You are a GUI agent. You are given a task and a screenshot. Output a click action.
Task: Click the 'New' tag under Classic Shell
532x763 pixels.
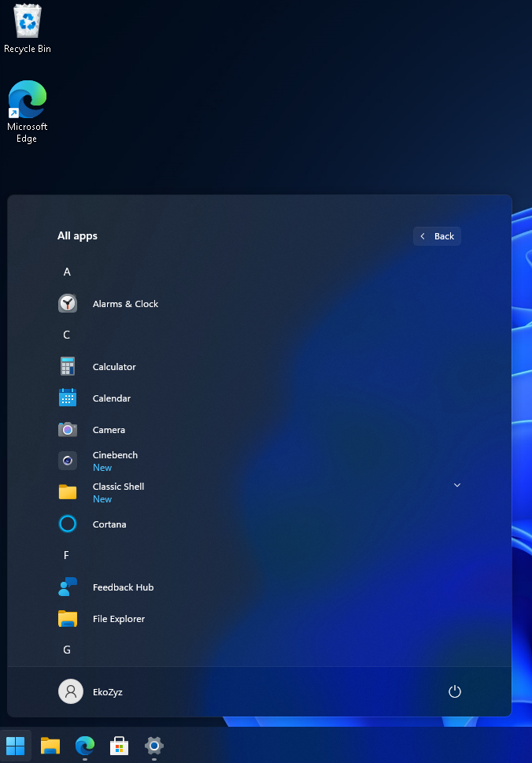(x=102, y=499)
